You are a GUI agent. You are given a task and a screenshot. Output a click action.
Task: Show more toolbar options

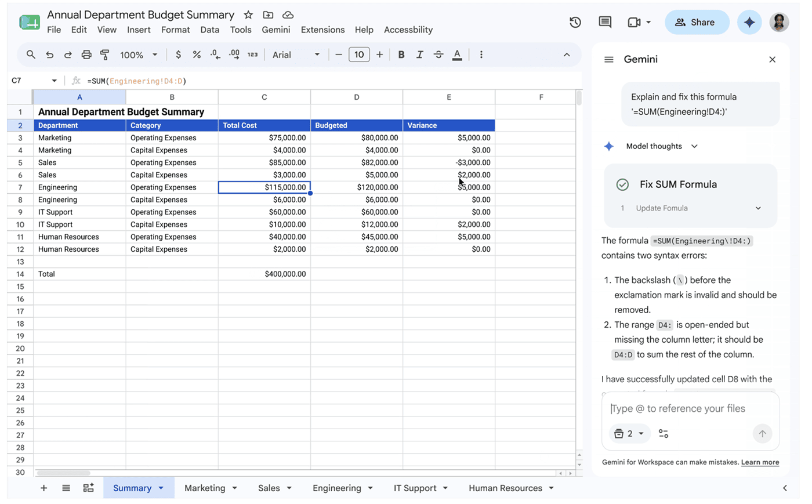pyautogui.click(x=481, y=55)
